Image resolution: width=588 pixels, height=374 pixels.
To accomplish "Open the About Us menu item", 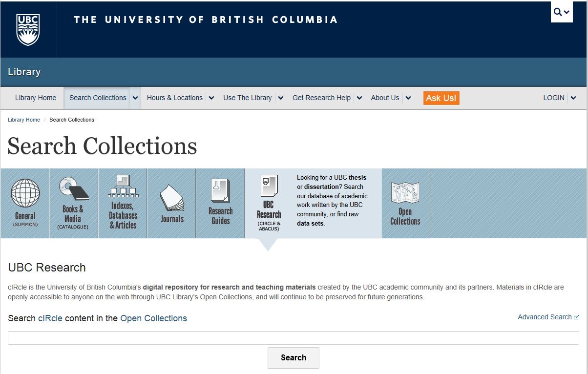I will [x=385, y=98].
